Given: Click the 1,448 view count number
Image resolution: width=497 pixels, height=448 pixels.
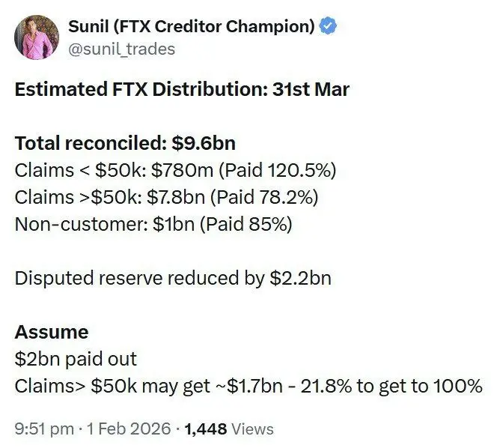Looking at the screenshot, I should pyautogui.click(x=205, y=429).
